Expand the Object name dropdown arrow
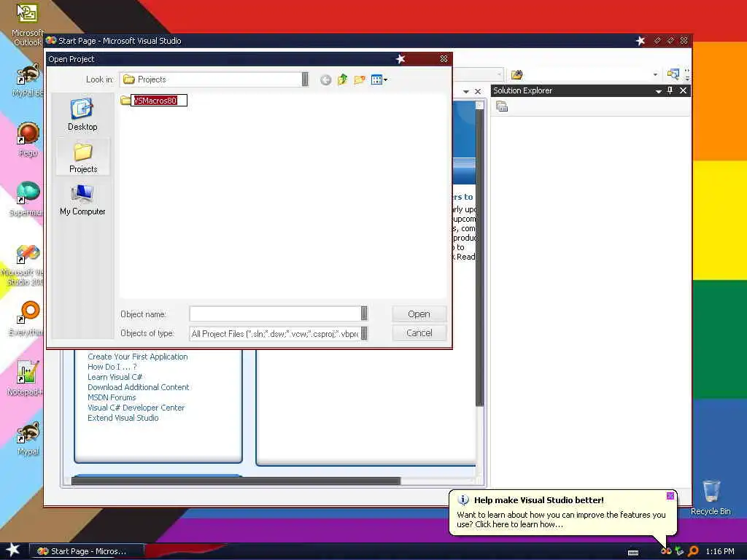 (364, 314)
